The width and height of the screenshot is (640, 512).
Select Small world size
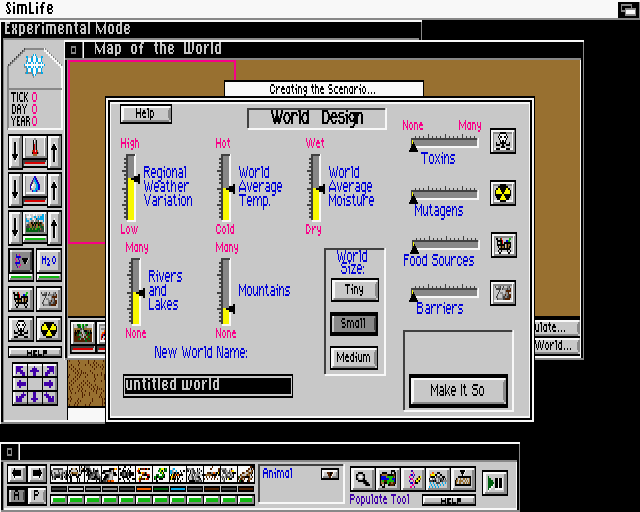pyautogui.click(x=353, y=324)
